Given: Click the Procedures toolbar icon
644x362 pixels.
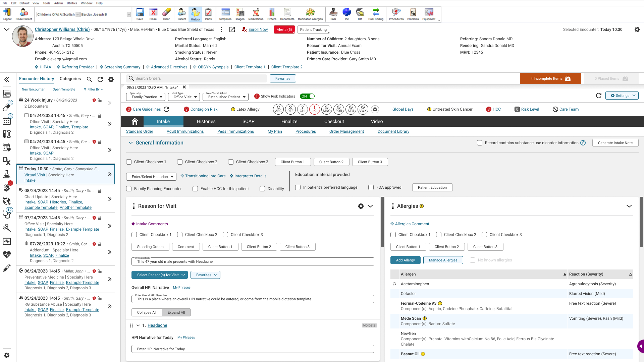Looking at the screenshot, I should (396, 14).
